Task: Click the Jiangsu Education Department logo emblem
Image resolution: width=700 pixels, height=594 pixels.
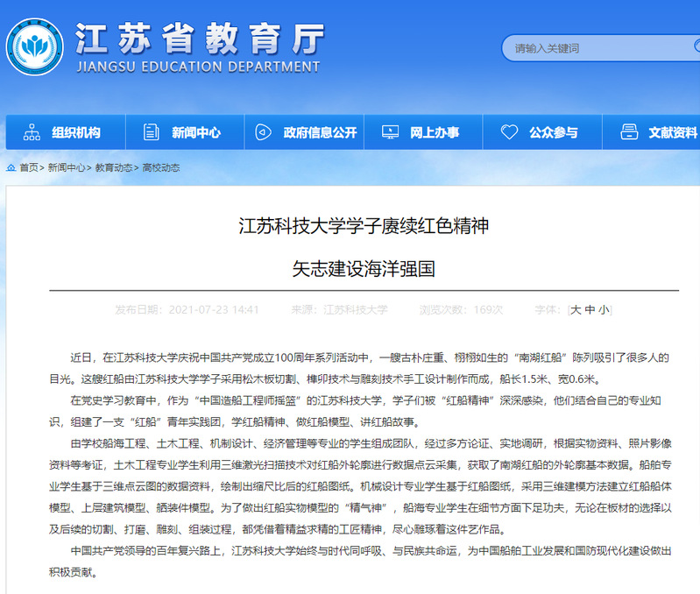Action: click(35, 48)
